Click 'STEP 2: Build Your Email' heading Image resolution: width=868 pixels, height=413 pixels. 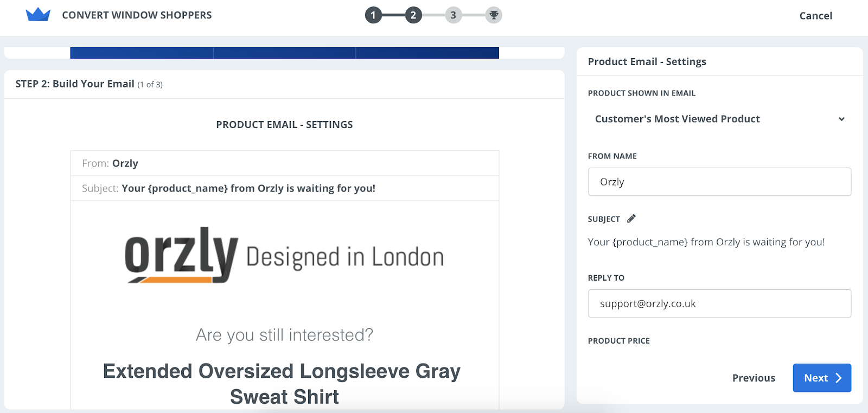tap(75, 84)
